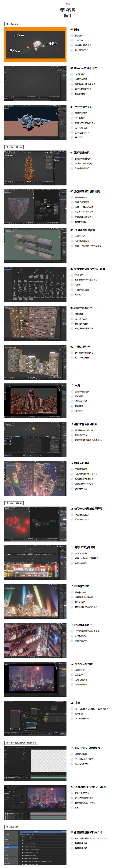
Task: Click the red 课程 label at top
Action: coord(68,4)
